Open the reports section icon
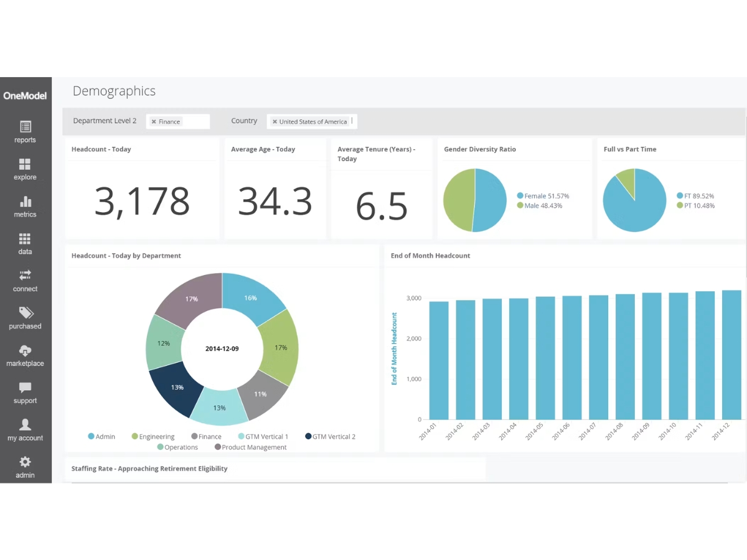The width and height of the screenshot is (747, 560). click(25, 127)
